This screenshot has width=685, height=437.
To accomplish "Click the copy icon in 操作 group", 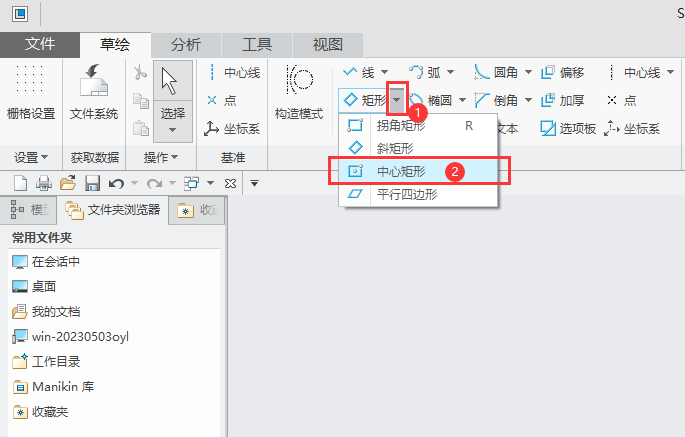I will [141, 101].
